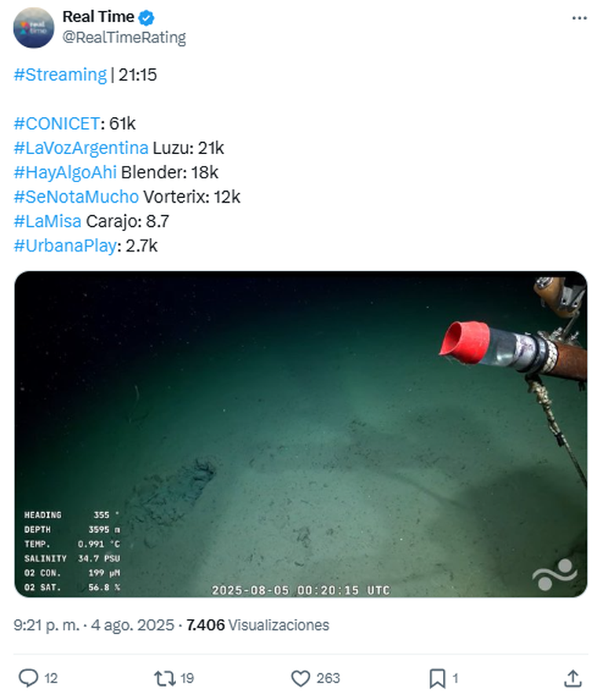
Task: Open the #SeNotaMucho hashtag
Action: tap(76, 197)
